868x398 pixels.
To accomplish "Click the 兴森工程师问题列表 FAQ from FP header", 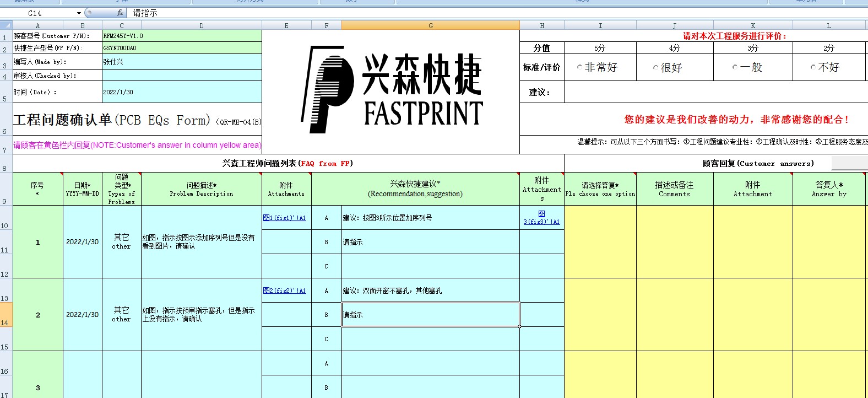I will [x=287, y=164].
